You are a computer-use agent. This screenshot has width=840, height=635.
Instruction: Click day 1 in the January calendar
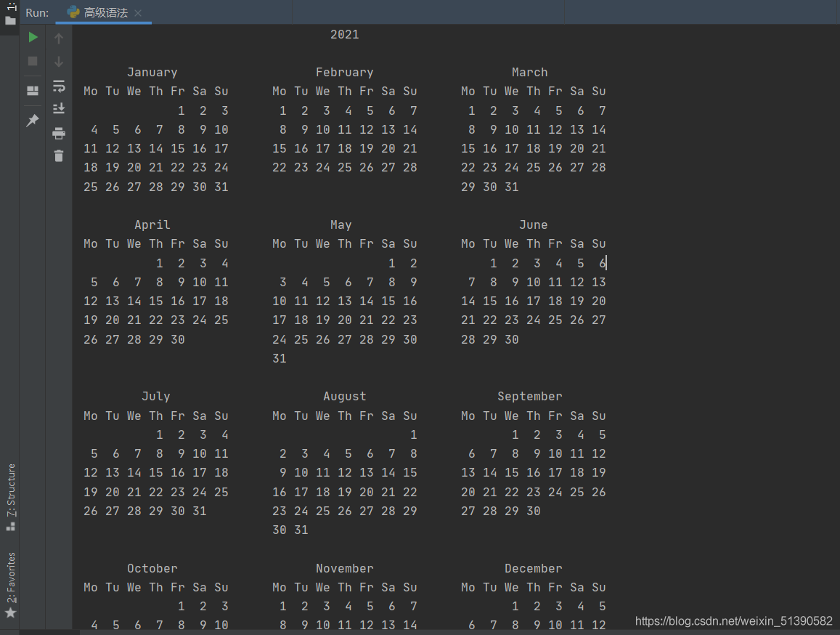click(x=181, y=111)
